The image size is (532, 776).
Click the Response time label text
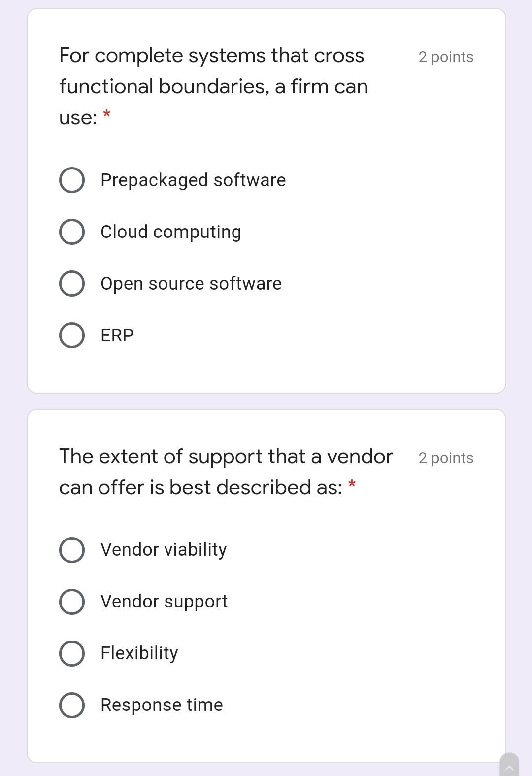click(162, 705)
